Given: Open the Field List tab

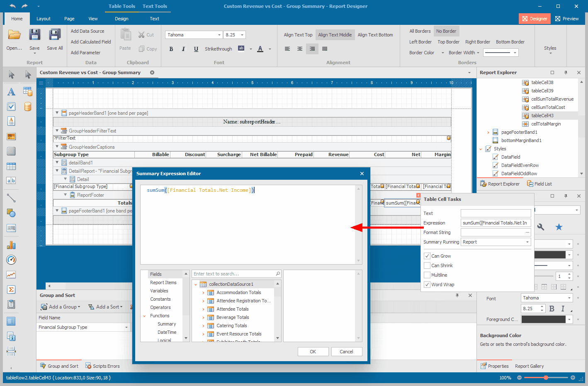Looking at the screenshot, I should tap(539, 184).
